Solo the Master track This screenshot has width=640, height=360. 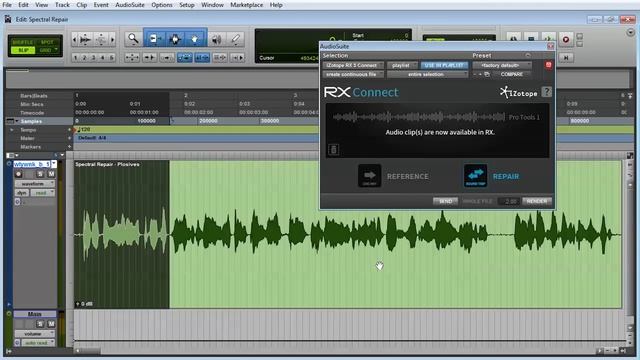[x=40, y=324]
